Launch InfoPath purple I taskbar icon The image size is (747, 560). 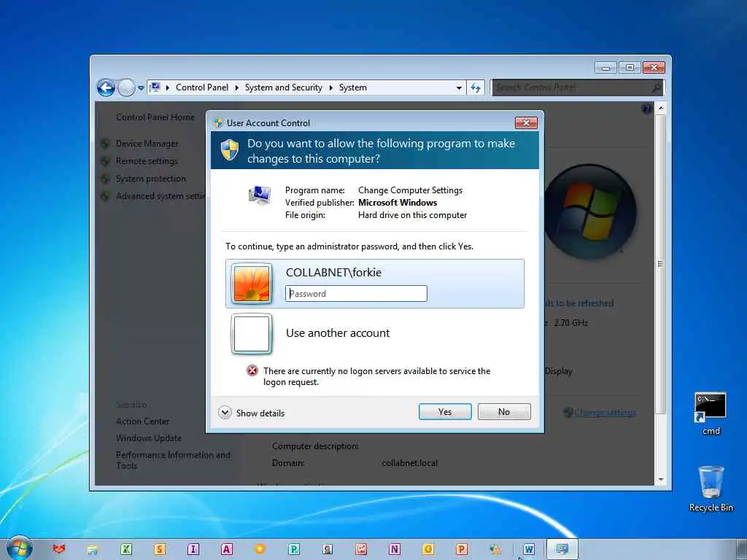pos(193,549)
